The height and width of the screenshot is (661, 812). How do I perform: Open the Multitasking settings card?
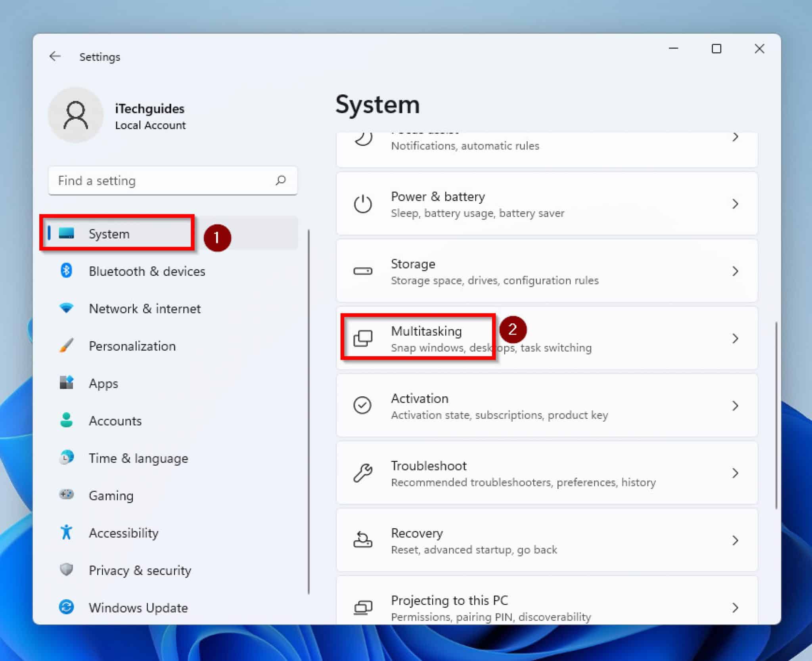(547, 338)
